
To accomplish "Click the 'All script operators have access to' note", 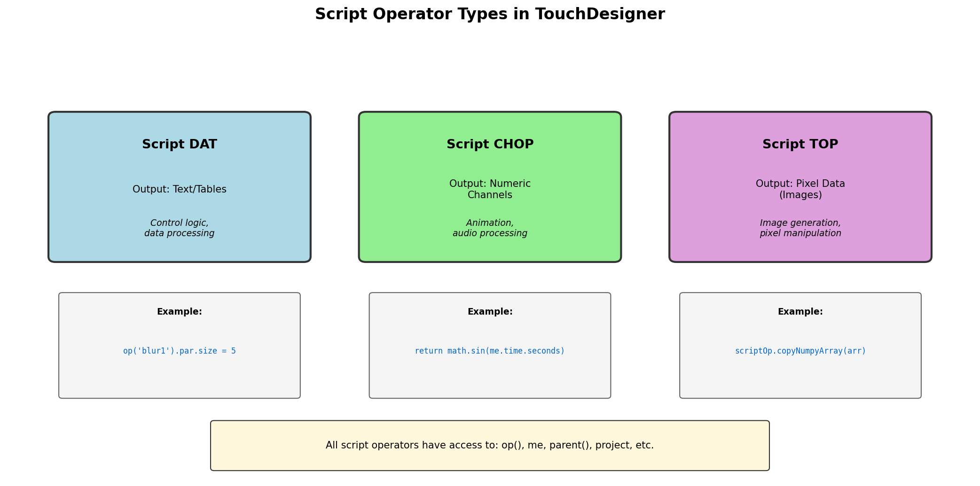I will 490,445.
